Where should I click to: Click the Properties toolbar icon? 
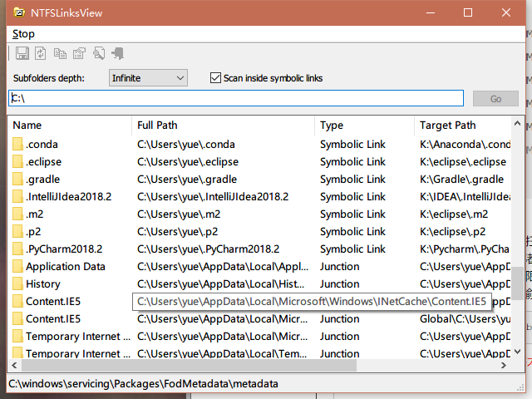[x=79, y=53]
